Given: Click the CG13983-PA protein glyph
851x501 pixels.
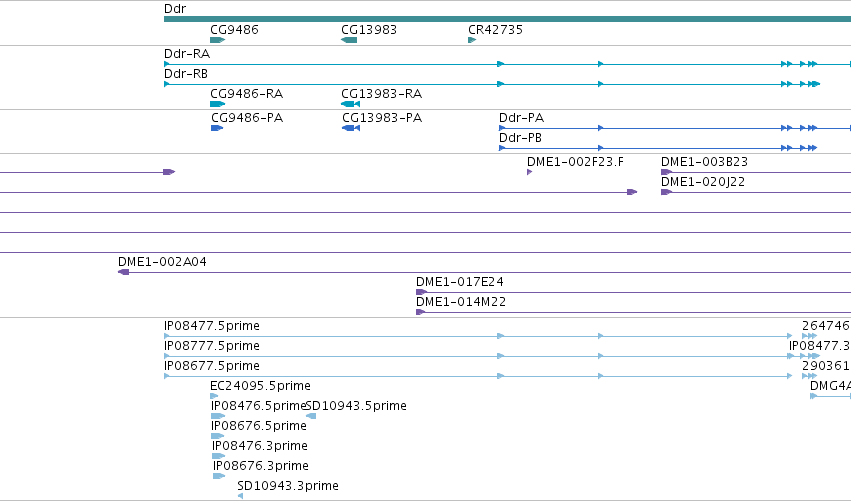Looking at the screenshot, I should 351,128.
